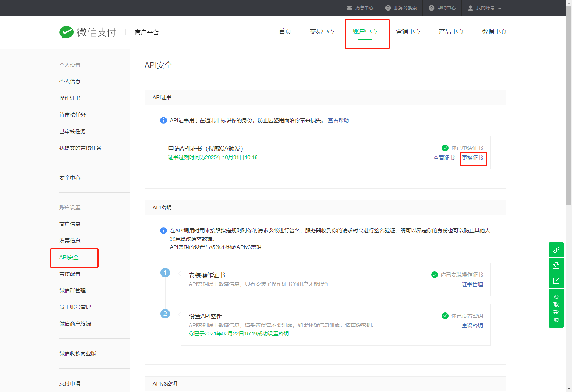Open 微信收款商业版 in the sidebar
The image size is (572, 392).
click(78, 354)
